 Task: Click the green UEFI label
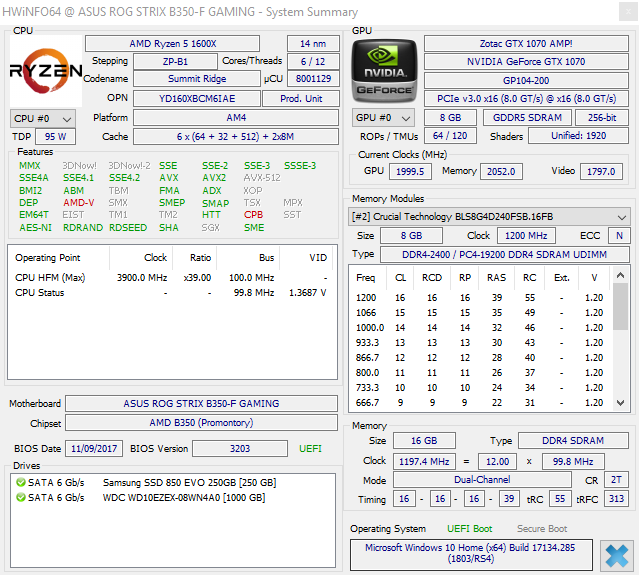pyautogui.click(x=310, y=449)
